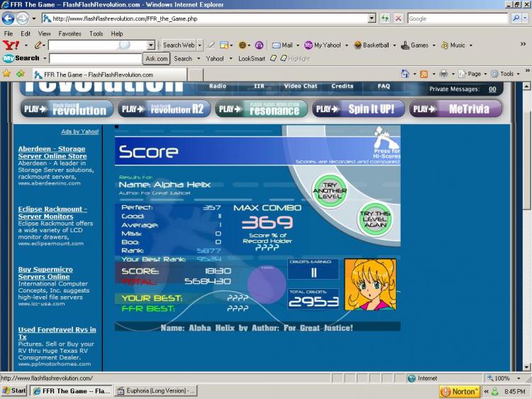Click the green Refresh page icon
Image resolution: width=532 pixels, height=399 pixels.
coord(384,18)
